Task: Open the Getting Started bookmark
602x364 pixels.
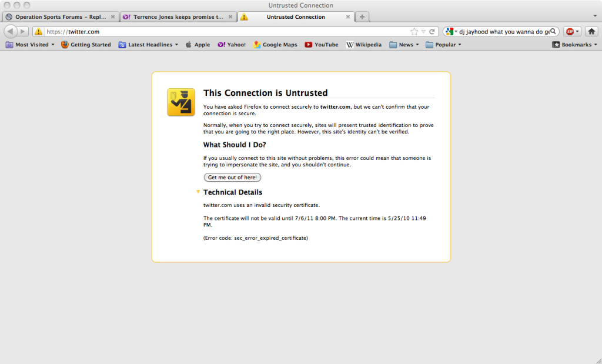Action: (86, 45)
